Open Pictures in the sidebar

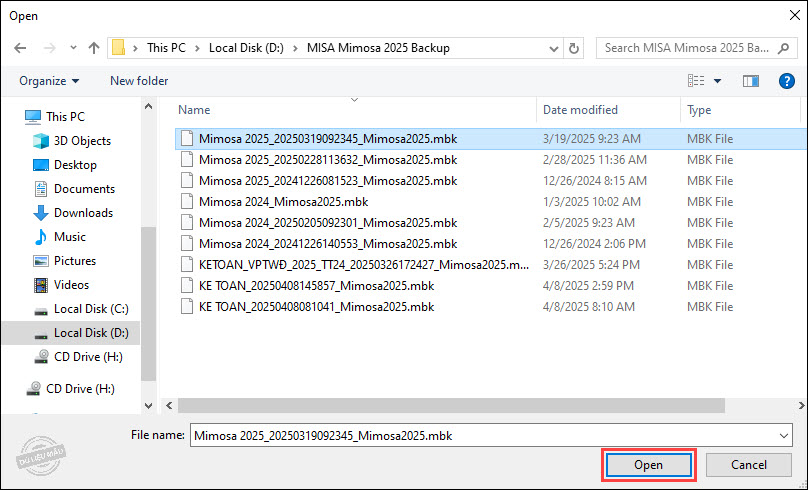pyautogui.click(x=75, y=261)
